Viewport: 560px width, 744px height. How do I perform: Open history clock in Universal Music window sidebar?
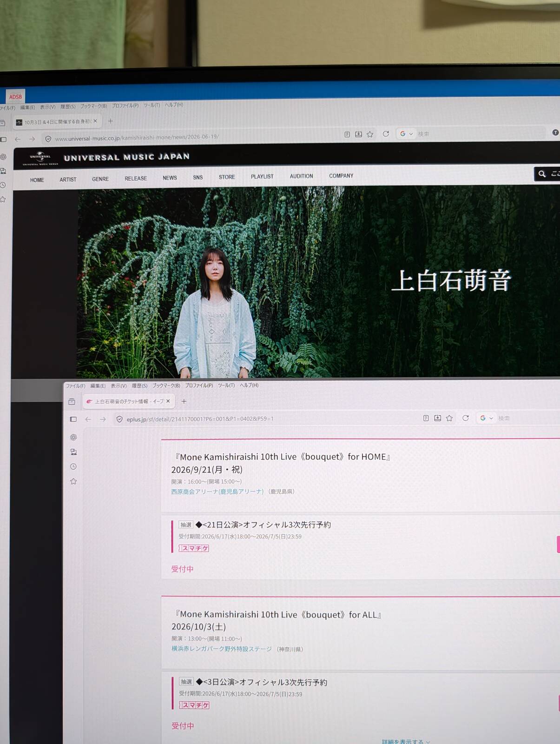click(3, 185)
